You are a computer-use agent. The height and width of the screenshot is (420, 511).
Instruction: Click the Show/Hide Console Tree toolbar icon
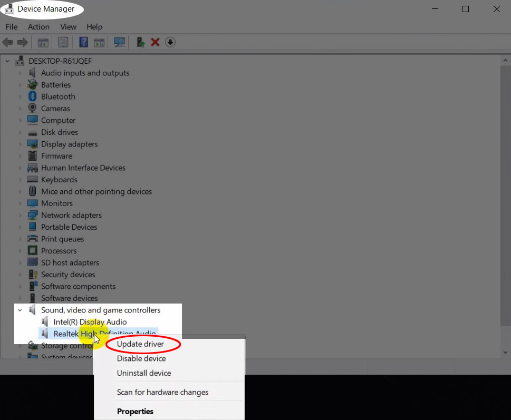click(x=42, y=42)
